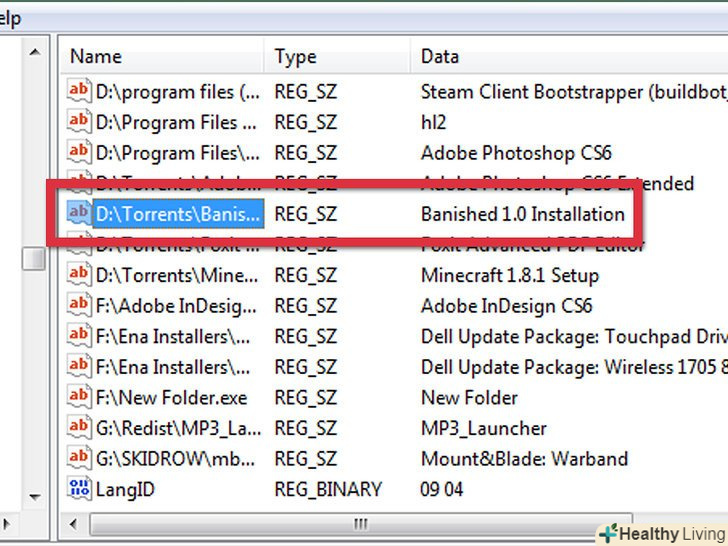
Task: Select the binary icon beside LangID
Action: [78, 489]
